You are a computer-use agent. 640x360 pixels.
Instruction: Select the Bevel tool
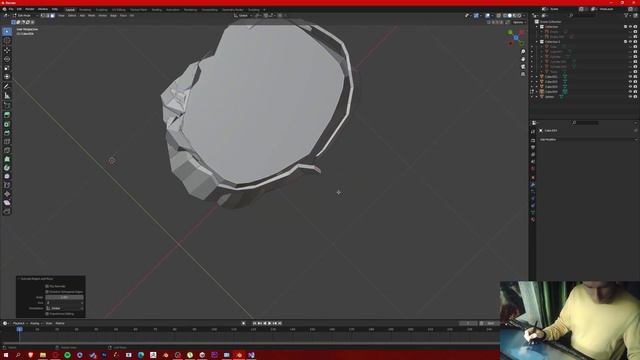pos(7,133)
